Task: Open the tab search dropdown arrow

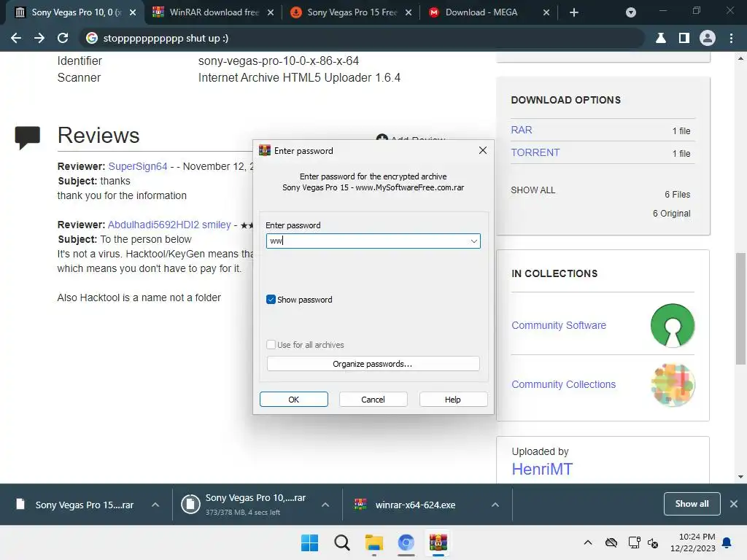Action: [631, 12]
